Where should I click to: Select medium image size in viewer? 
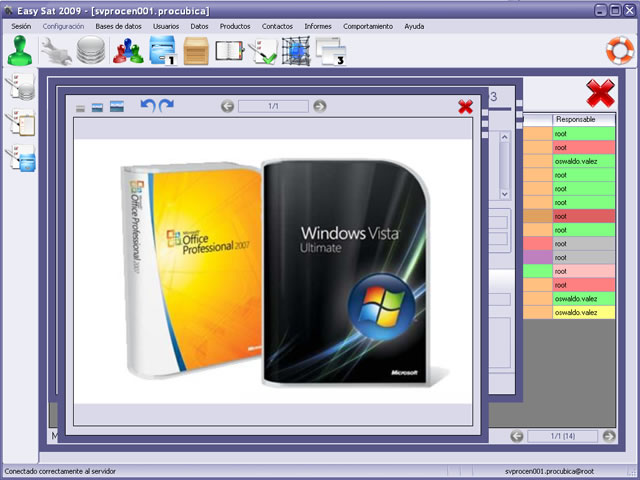[x=97, y=108]
